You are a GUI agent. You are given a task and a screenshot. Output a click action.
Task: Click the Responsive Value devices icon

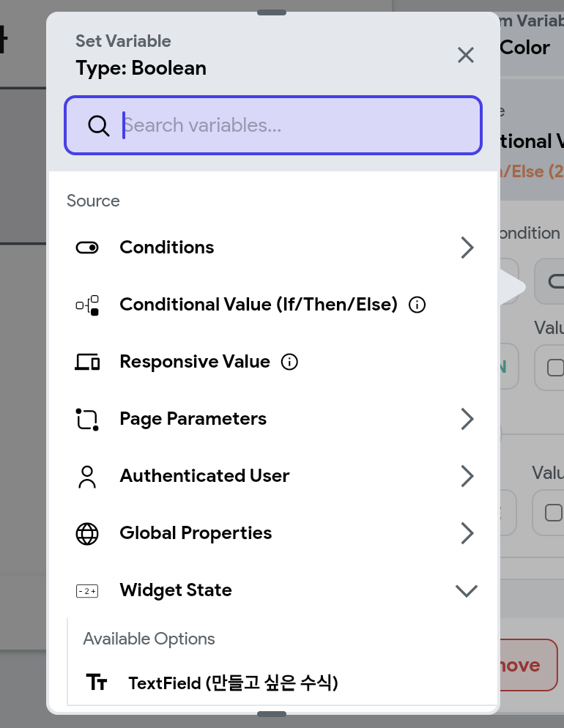[87, 362]
